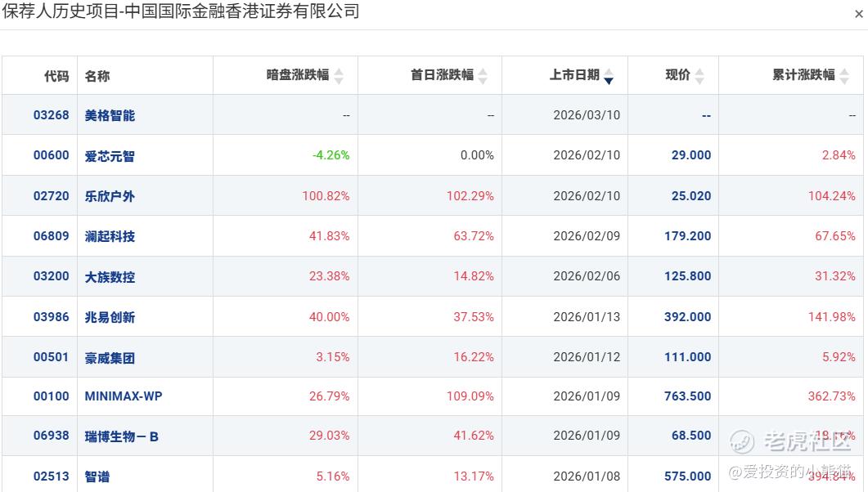
Task: Open stock 智谱
Action: pos(97,476)
